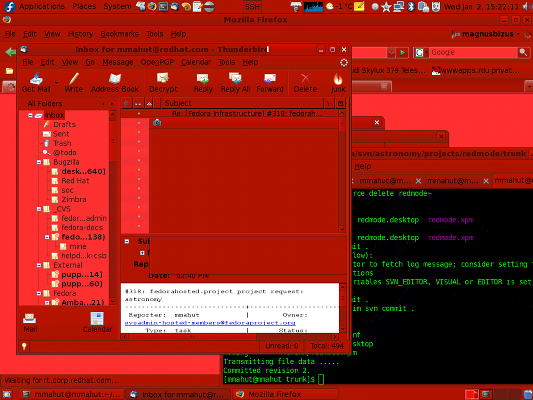This screenshot has height=400, width=533.
Task: Switch to Calendar view icon
Action: point(97,318)
